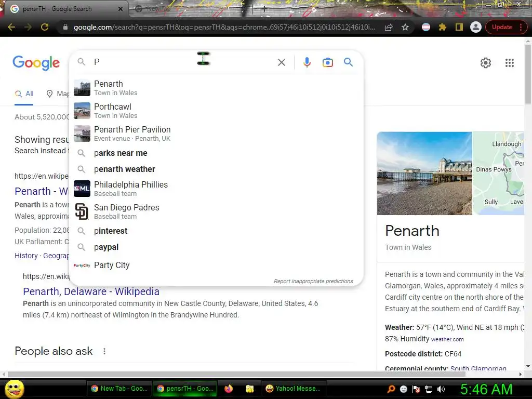Submit search with blue magnifier icon
The width and height of the screenshot is (532, 399).
pyautogui.click(x=348, y=62)
